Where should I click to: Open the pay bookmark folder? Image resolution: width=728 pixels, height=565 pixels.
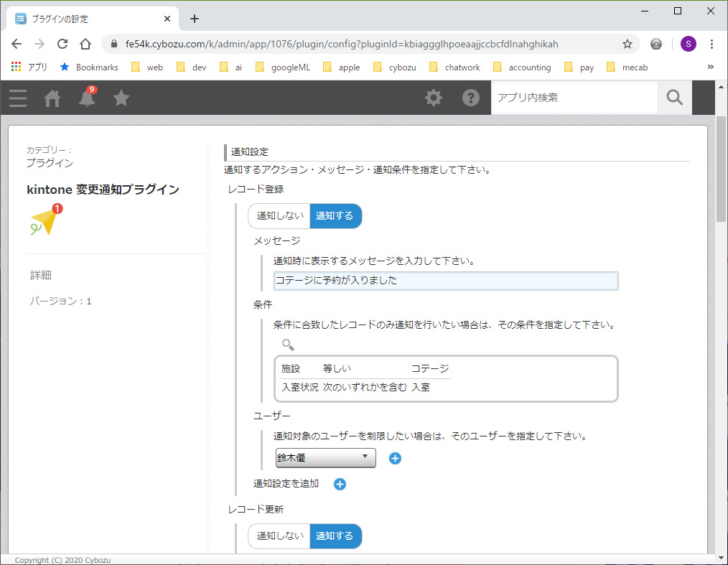(x=579, y=67)
